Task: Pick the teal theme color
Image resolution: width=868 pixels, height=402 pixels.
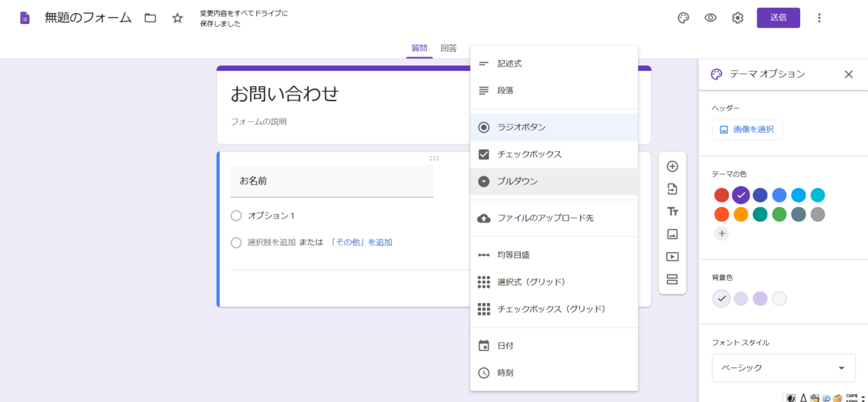Action: point(759,214)
